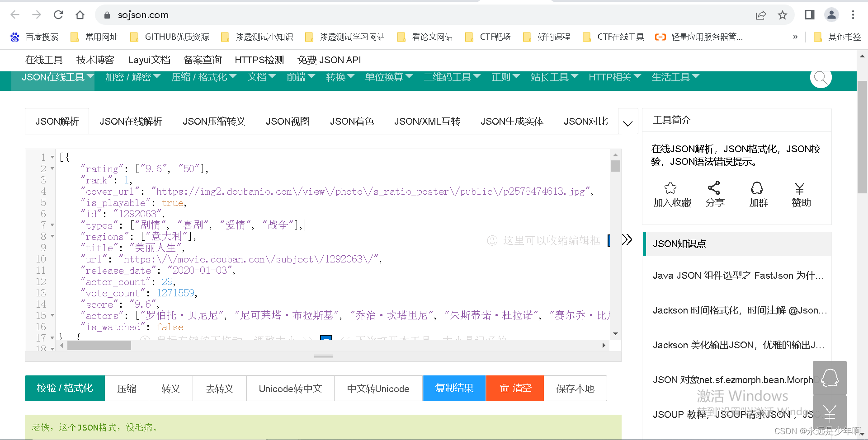Open 压缩 / 格式化 dropdown menu
This screenshot has height=440, width=868.
[203, 77]
